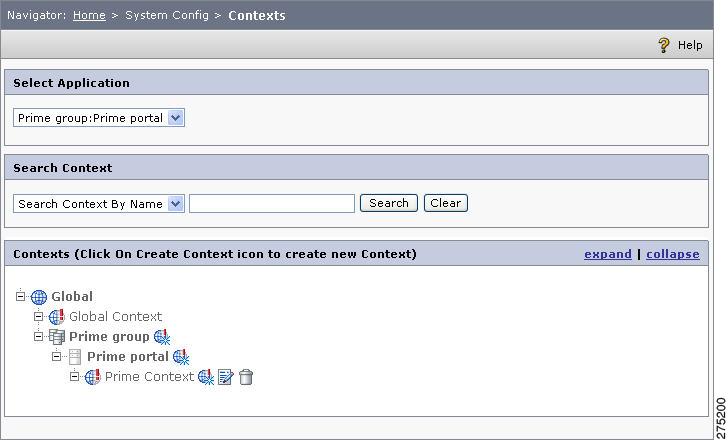Click the expand link in Contexts header

(608, 254)
